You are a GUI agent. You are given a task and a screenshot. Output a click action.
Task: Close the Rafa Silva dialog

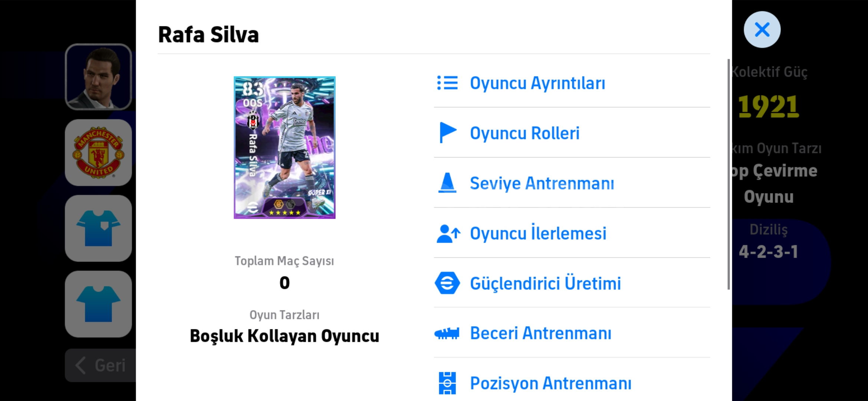(x=762, y=30)
